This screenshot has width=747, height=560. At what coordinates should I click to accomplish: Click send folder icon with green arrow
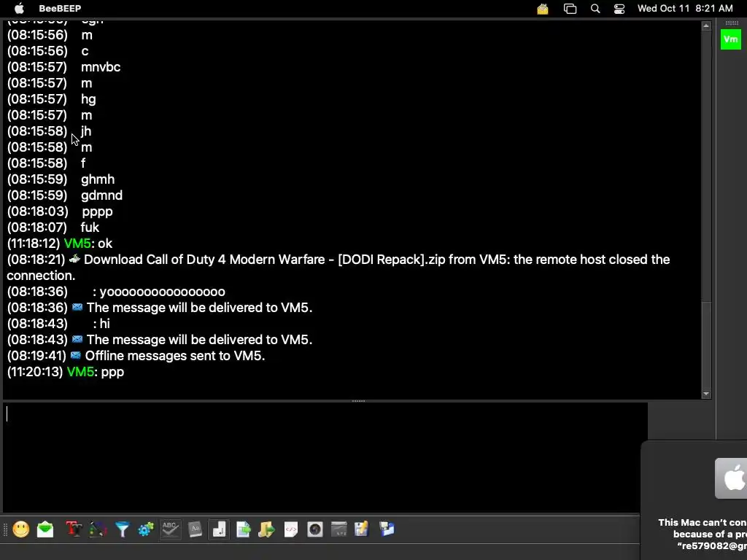pyautogui.click(x=267, y=529)
